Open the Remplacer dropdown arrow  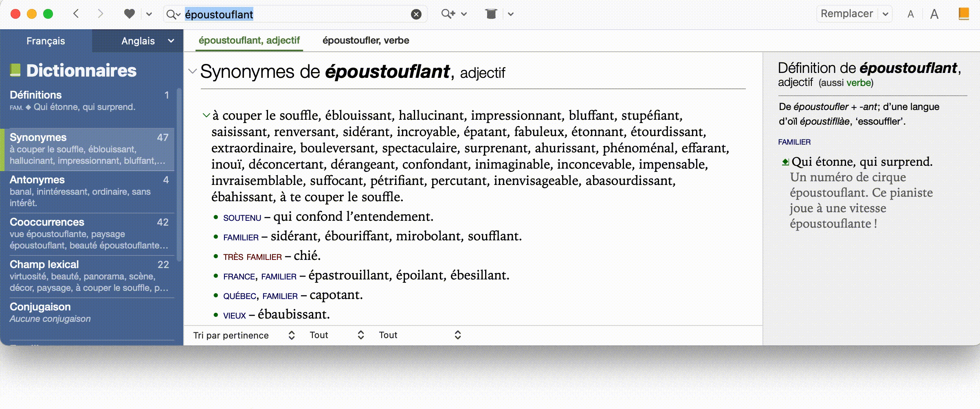(885, 14)
